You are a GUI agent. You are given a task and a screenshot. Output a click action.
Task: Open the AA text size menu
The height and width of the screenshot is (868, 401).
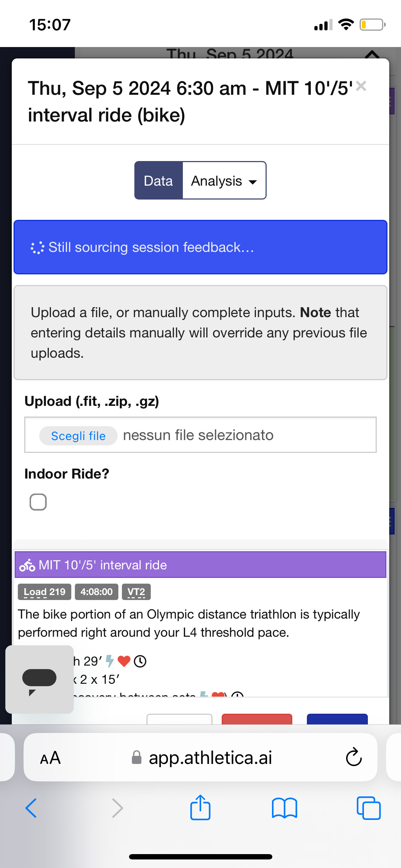(50, 758)
